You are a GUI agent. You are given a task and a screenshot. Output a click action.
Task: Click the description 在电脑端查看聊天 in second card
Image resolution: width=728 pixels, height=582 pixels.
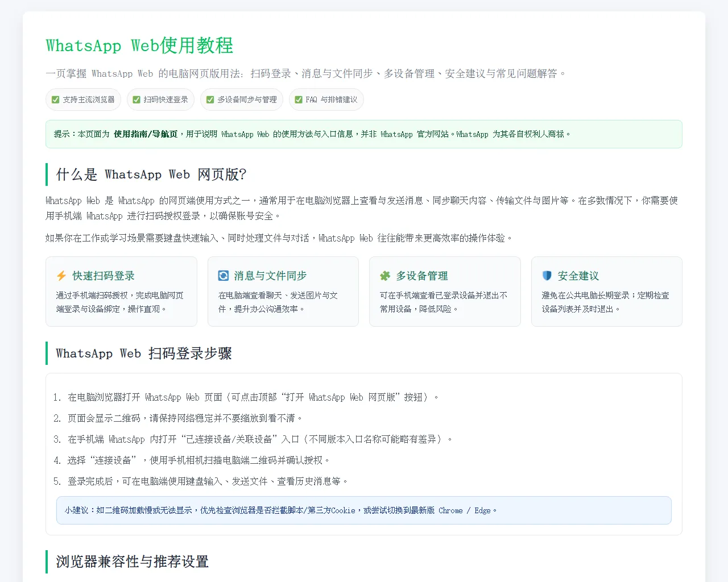(x=279, y=302)
